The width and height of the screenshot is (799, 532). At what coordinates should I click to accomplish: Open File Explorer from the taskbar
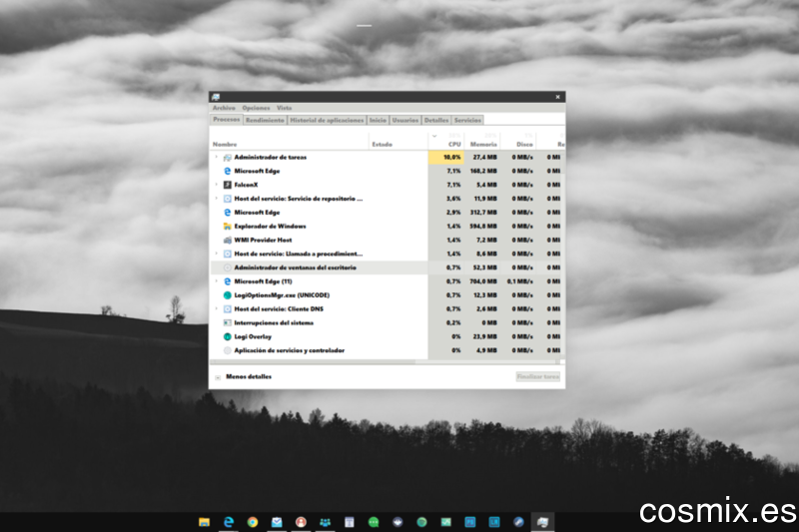coord(204,522)
